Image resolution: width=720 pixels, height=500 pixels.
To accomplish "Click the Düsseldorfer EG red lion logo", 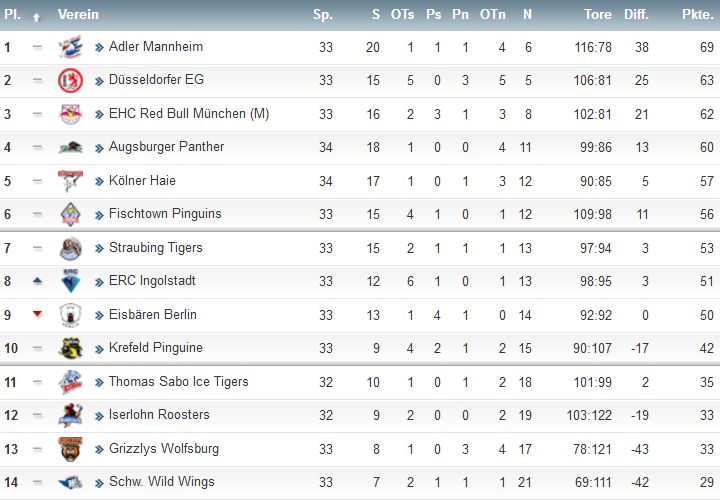I will pos(70,80).
